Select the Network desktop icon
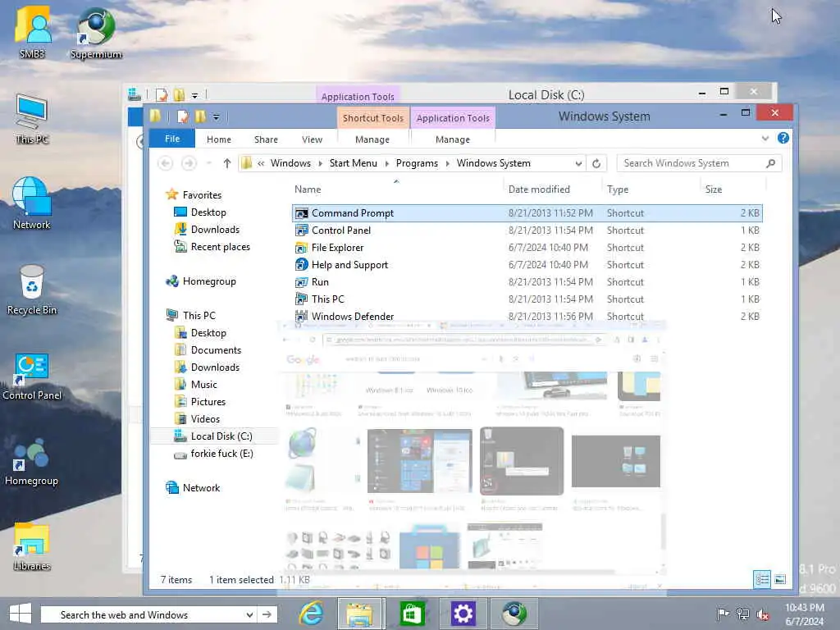Screen dimensions: 840x630 [x=32, y=203]
